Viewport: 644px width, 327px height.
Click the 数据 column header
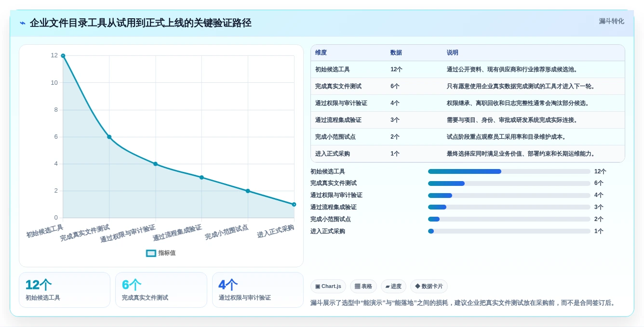coord(396,52)
